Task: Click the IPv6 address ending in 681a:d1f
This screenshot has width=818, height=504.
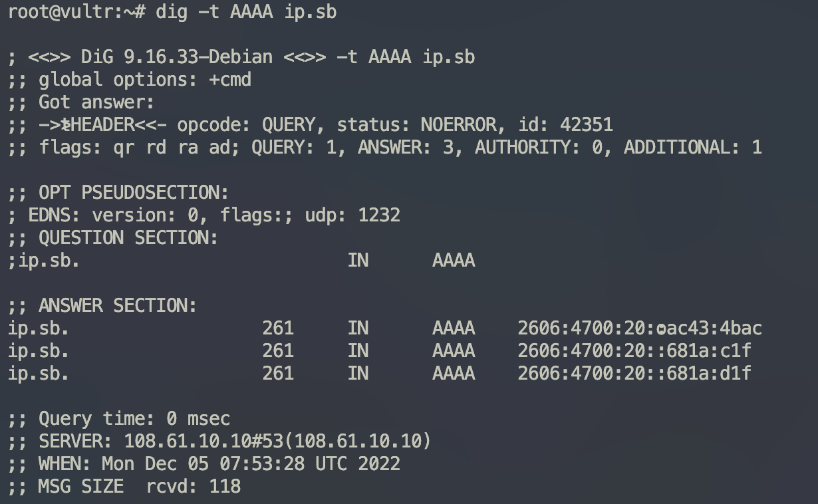Action: tap(634, 374)
